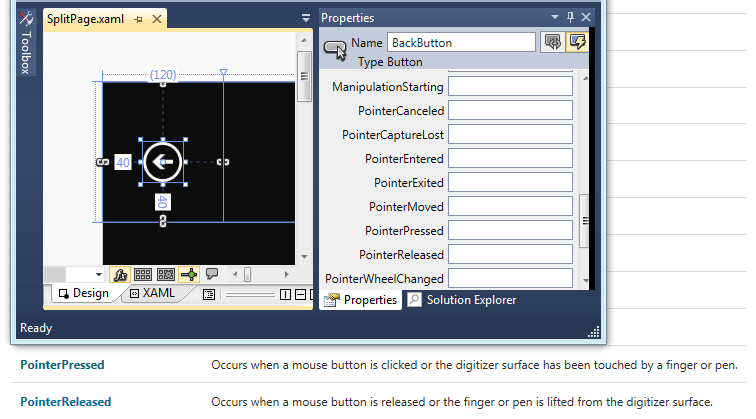Click the PointerCanceled event field
756x419 pixels.
pos(510,110)
